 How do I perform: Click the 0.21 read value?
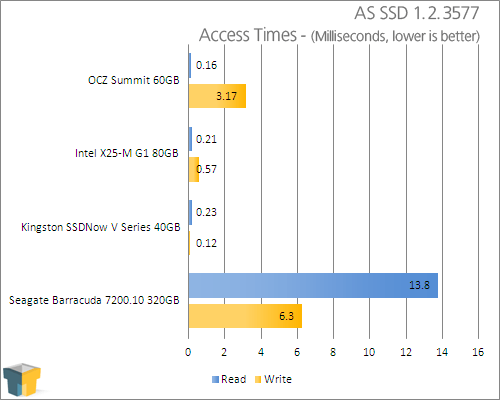pos(206,139)
